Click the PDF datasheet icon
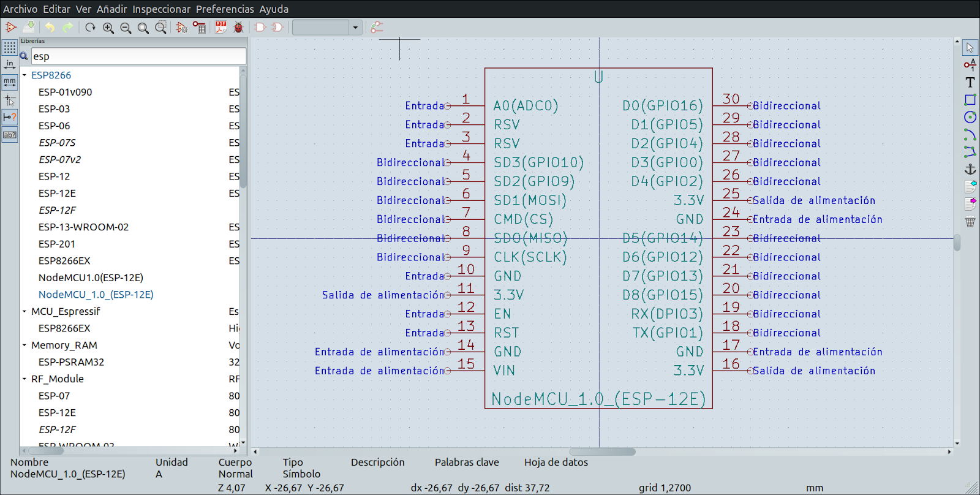This screenshot has width=980, height=495. coord(221,28)
